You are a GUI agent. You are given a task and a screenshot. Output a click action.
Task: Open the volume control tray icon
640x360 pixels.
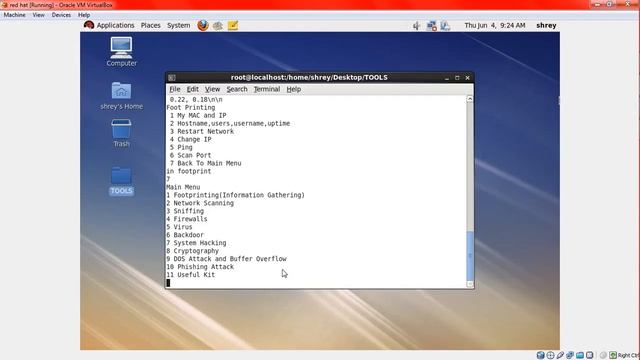(416, 26)
